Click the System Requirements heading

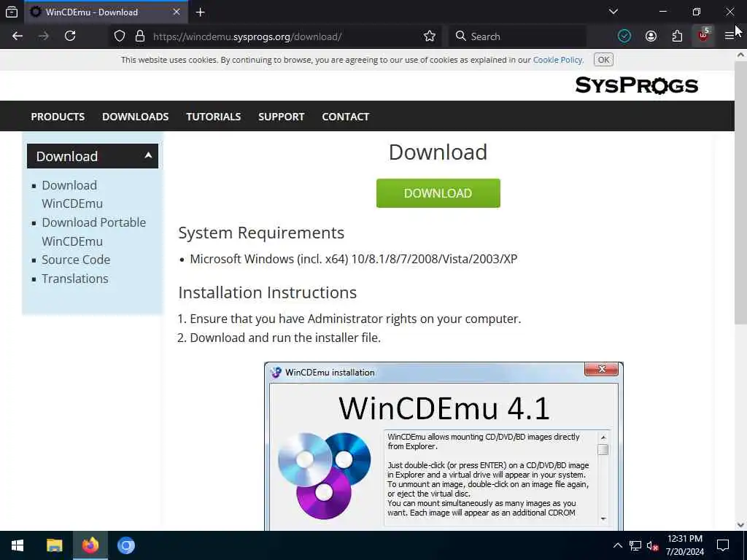pyautogui.click(x=261, y=233)
